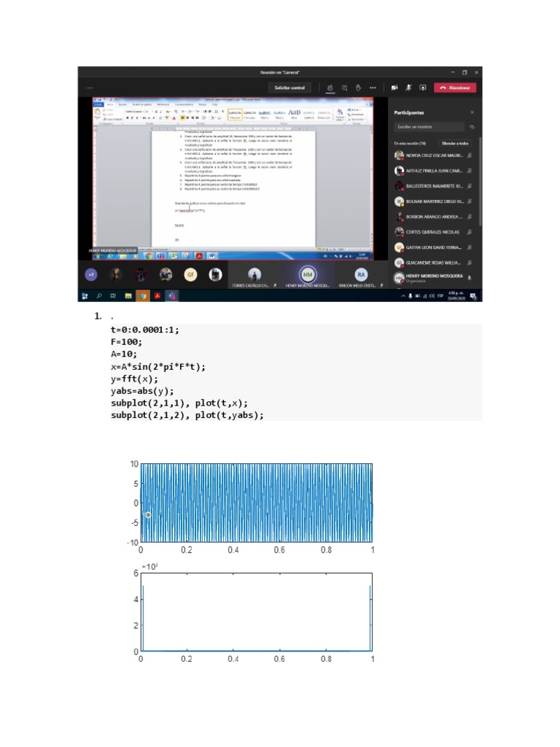Click Silenciar a todos in Participantes panel
Image resolution: width=560 pixels, height=747 pixels.
tap(455, 144)
